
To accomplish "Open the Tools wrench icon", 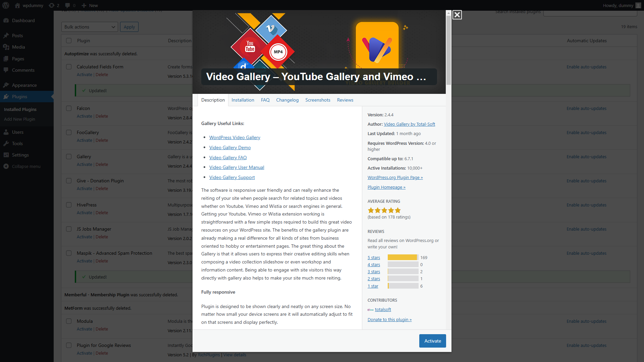I will coord(6,143).
